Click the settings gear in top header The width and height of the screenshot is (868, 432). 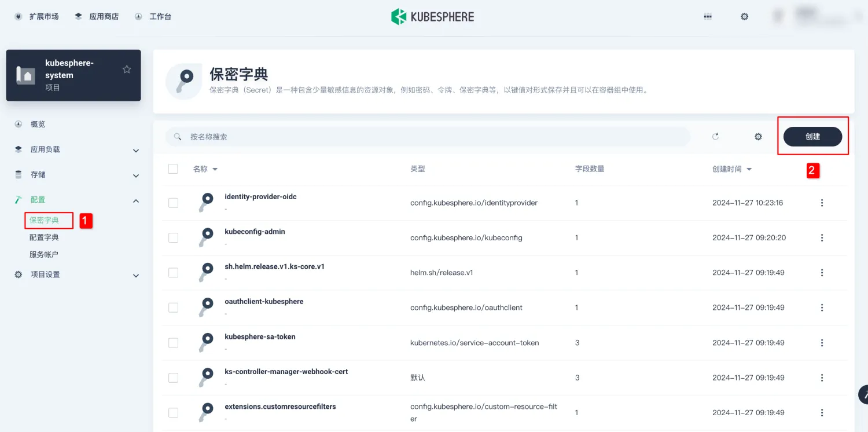tap(744, 17)
